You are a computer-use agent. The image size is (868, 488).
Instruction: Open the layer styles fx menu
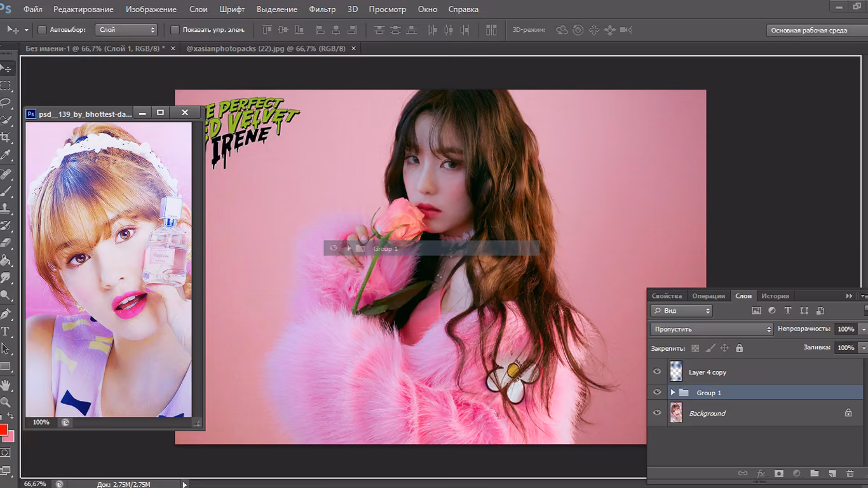click(x=761, y=473)
